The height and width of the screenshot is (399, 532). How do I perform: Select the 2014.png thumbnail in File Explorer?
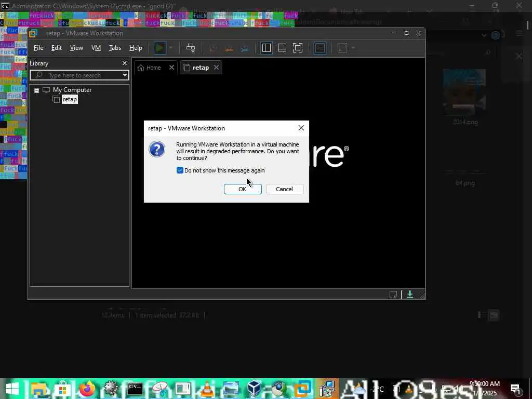(x=464, y=91)
